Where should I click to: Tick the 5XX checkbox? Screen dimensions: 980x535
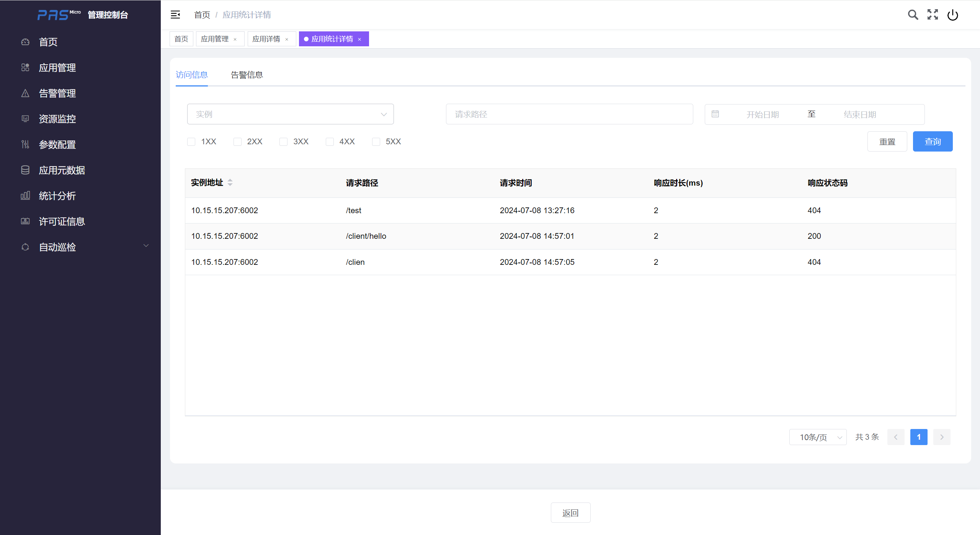(x=376, y=142)
